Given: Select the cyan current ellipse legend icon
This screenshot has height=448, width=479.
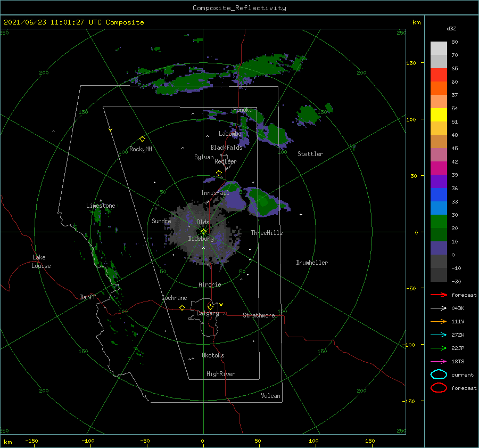Looking at the screenshot, I should click(x=439, y=374).
